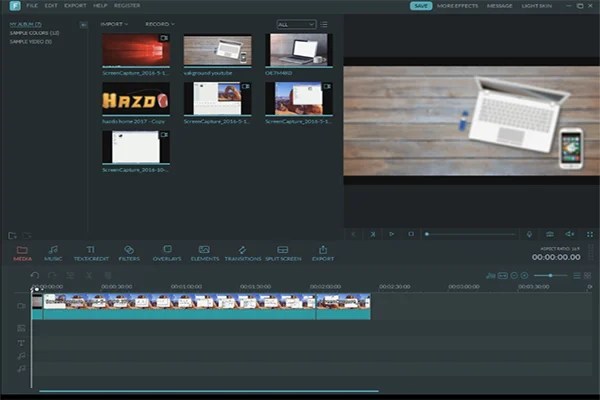The height and width of the screenshot is (400, 600).
Task: Open the File menu
Action: tap(32, 6)
